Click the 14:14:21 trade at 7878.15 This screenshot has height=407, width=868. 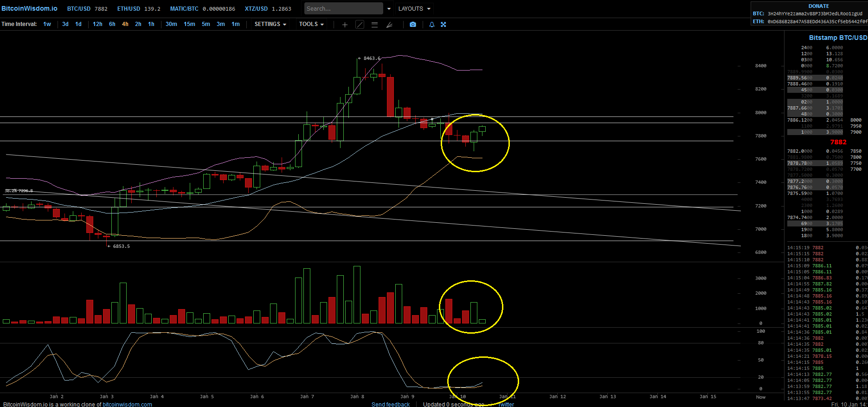point(828,356)
